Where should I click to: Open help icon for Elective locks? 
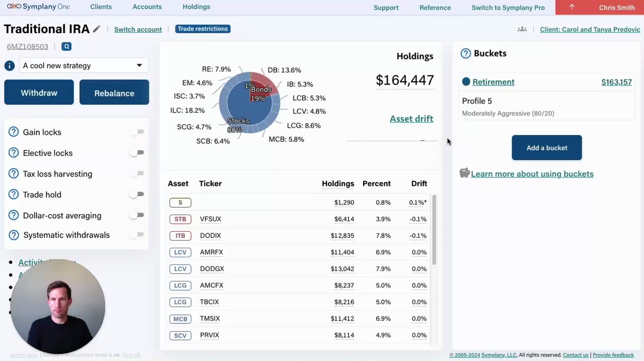click(14, 153)
